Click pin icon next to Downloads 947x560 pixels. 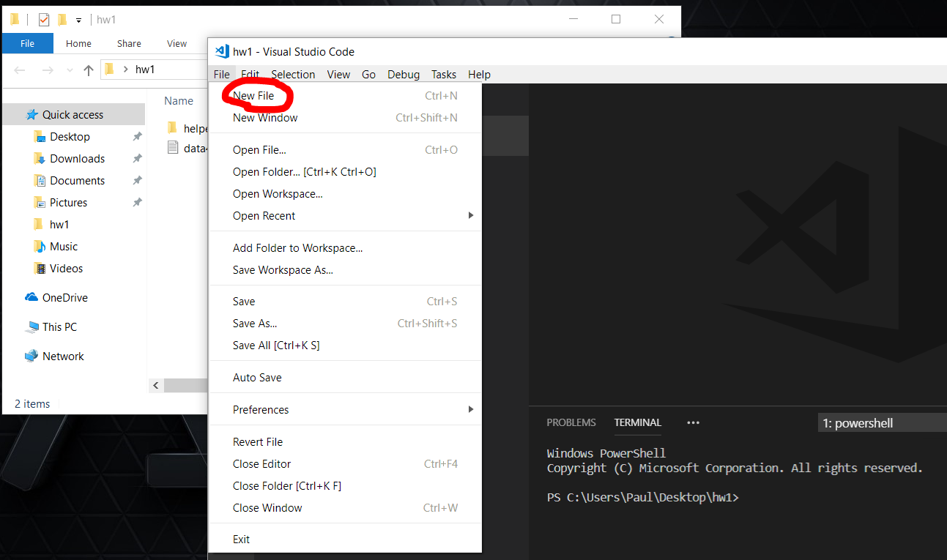pos(137,159)
